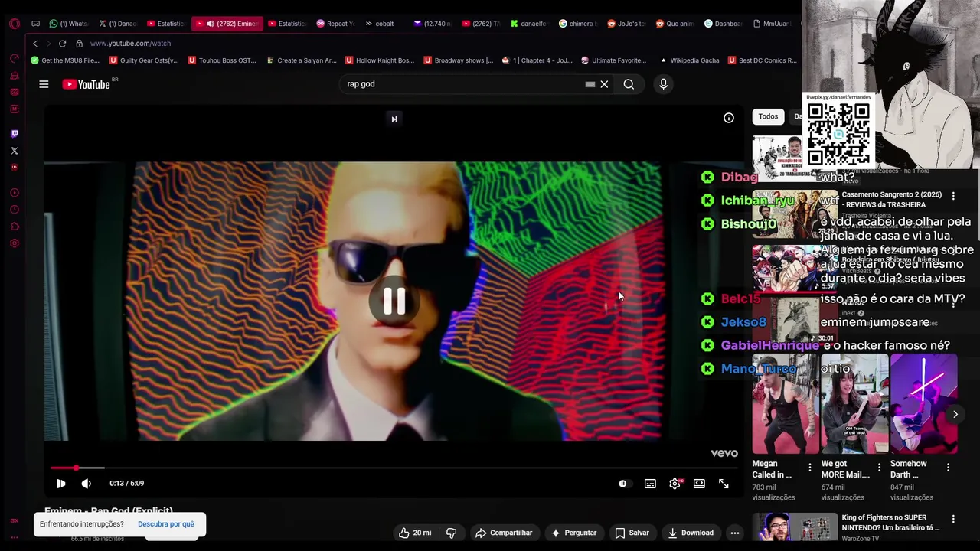The image size is (980, 551).
Task: Seek on the video progress bar
Action: click(x=394, y=468)
